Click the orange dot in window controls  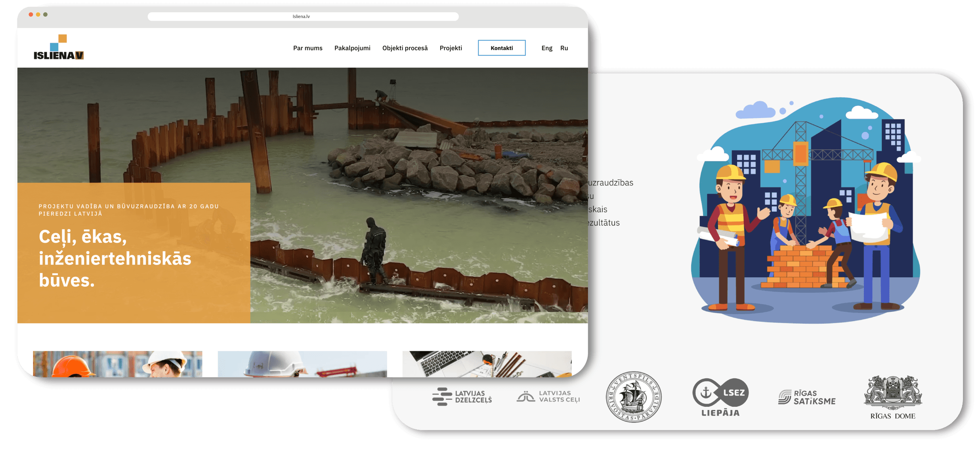pyautogui.click(x=38, y=15)
